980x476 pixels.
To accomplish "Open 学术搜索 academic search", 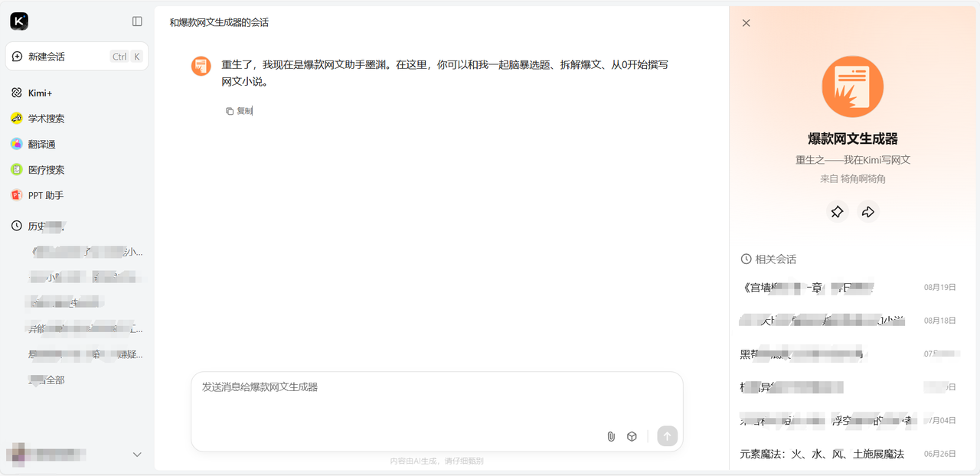I will click(46, 119).
